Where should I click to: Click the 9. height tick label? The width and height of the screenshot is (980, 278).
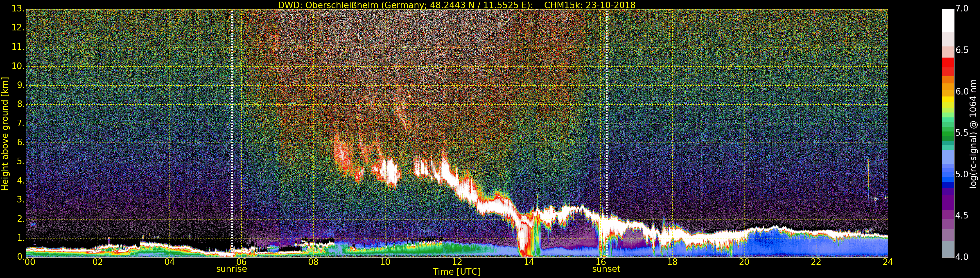pos(21,85)
